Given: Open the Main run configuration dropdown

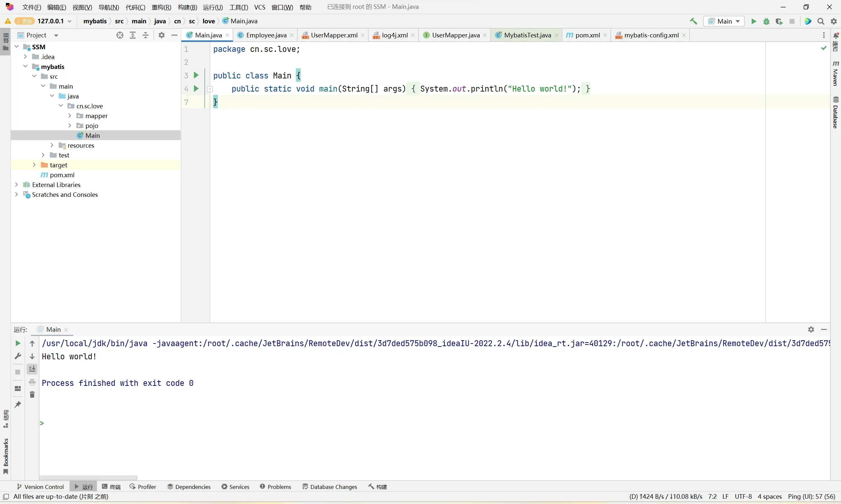Looking at the screenshot, I should (x=724, y=21).
